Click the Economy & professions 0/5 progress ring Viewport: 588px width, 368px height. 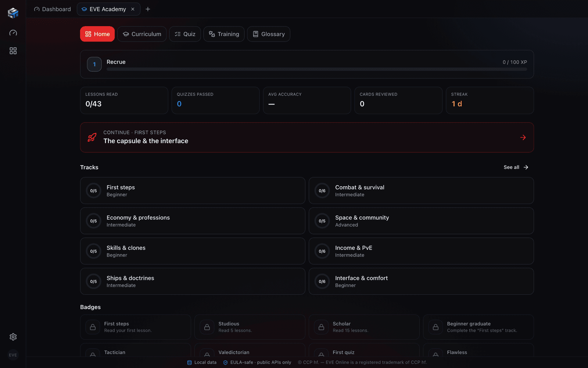pyautogui.click(x=94, y=221)
